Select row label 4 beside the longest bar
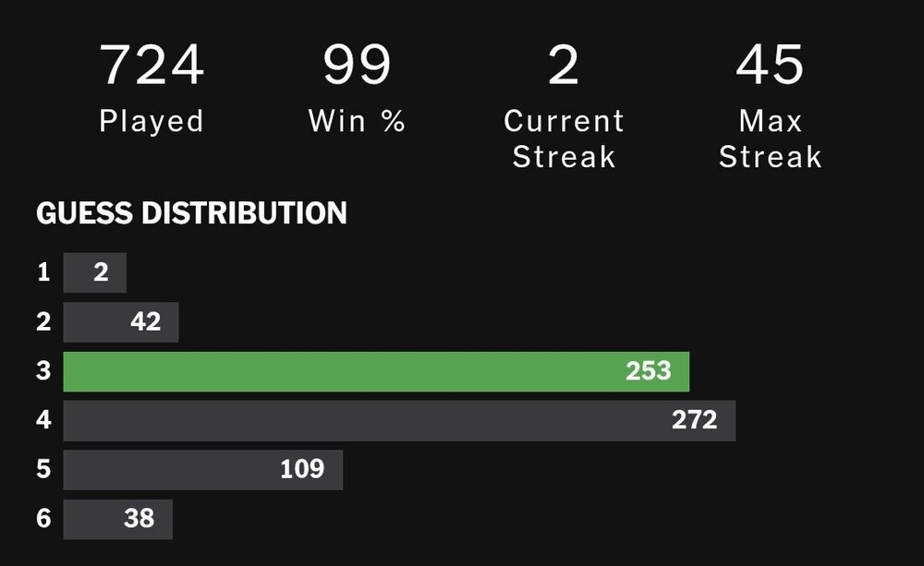This screenshot has width=924, height=566. 43,421
